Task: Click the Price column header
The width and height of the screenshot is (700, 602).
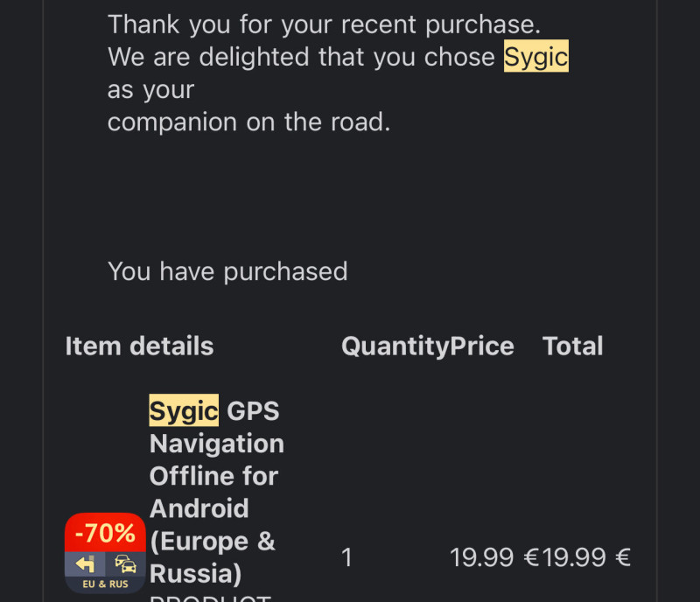Action: [x=482, y=346]
